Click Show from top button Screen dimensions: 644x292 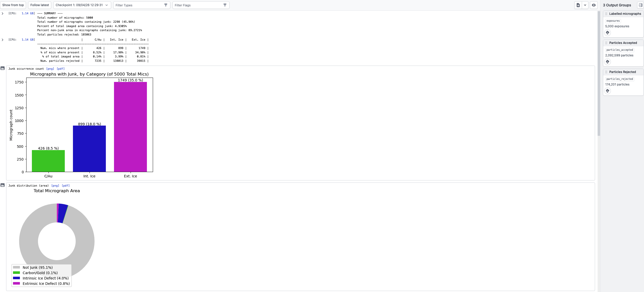tap(13, 5)
